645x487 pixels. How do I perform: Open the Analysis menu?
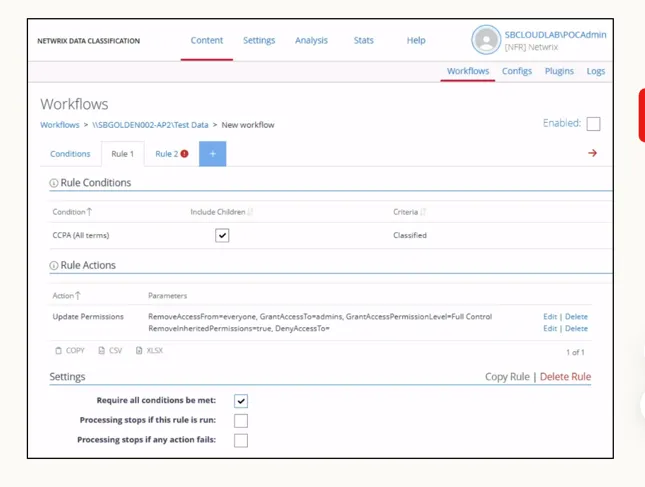[311, 40]
